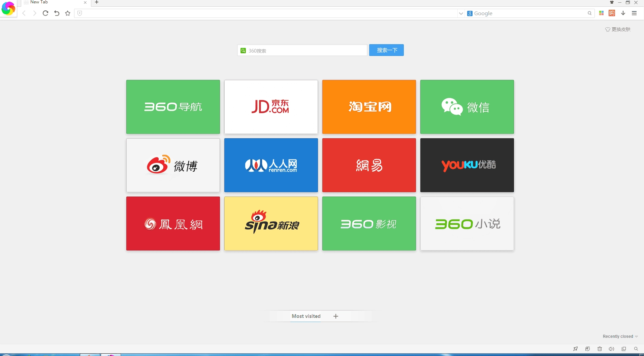Click the 360搜索 search input field
The width and height of the screenshot is (644, 356).
click(x=302, y=50)
